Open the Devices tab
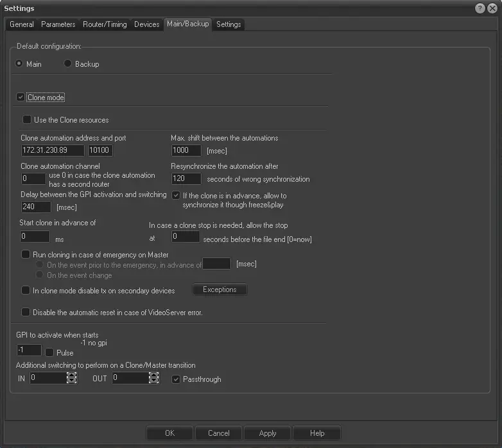This screenshot has width=502, height=448. point(146,24)
